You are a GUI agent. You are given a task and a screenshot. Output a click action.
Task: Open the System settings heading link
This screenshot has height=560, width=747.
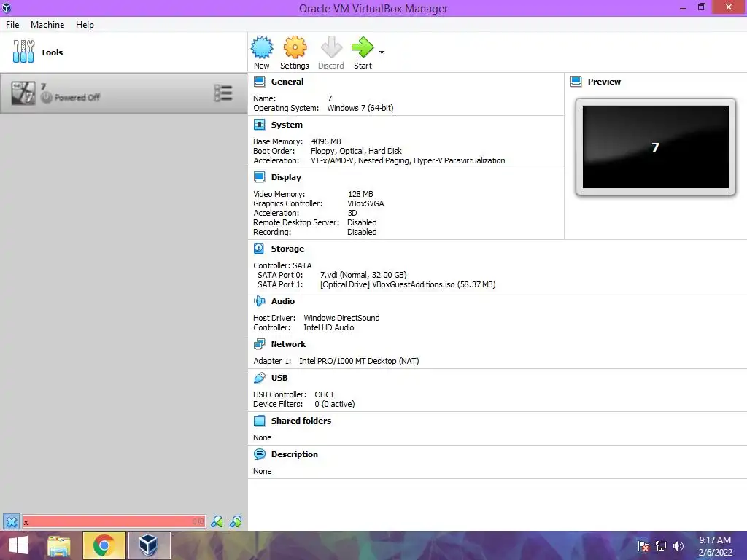tap(287, 125)
